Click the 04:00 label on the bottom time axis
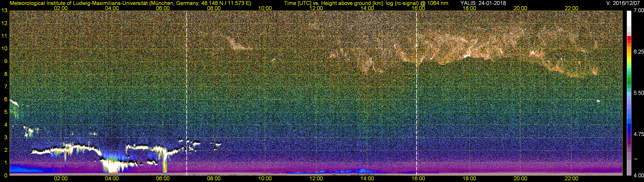This screenshot has height=182, width=644. click(112, 179)
